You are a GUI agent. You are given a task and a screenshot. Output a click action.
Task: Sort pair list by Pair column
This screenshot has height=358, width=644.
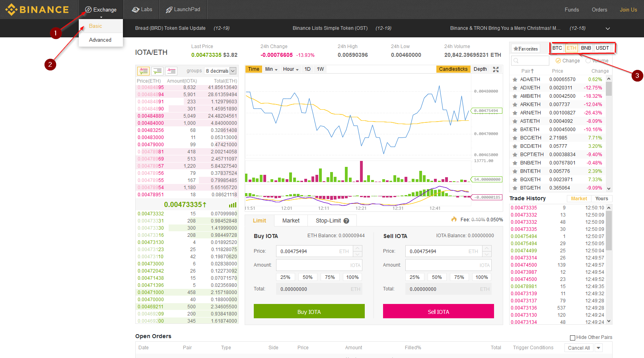coord(527,71)
